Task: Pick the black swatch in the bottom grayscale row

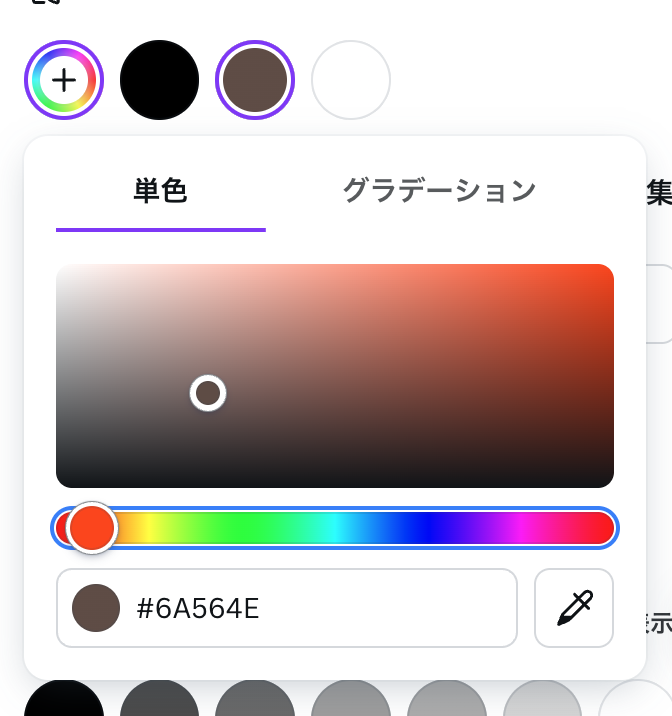Action: (63, 701)
